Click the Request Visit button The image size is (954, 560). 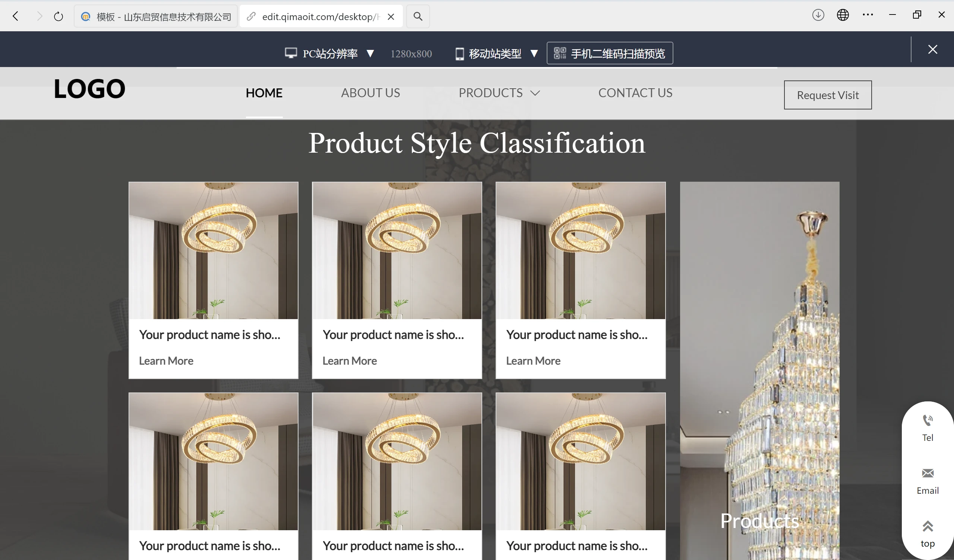[828, 95]
